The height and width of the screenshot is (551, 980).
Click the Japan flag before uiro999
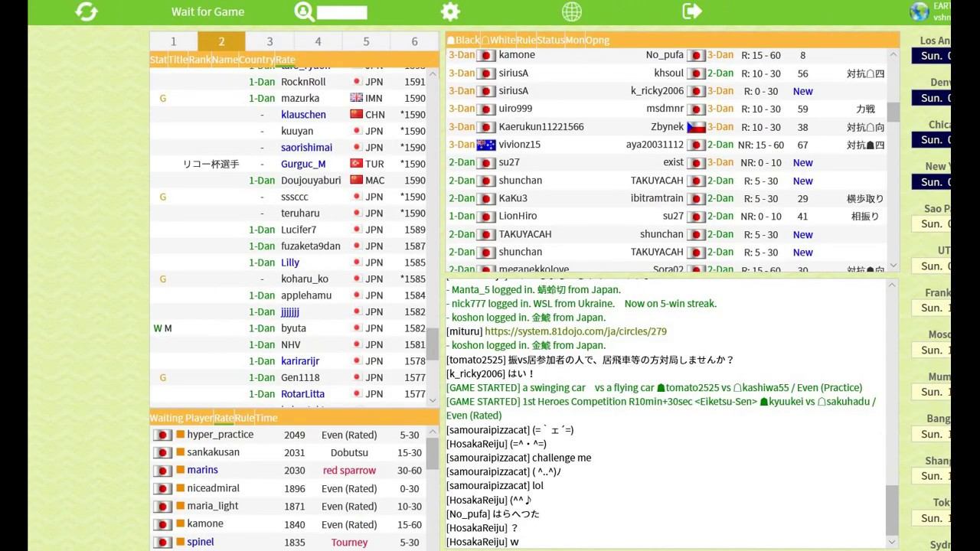(486, 109)
